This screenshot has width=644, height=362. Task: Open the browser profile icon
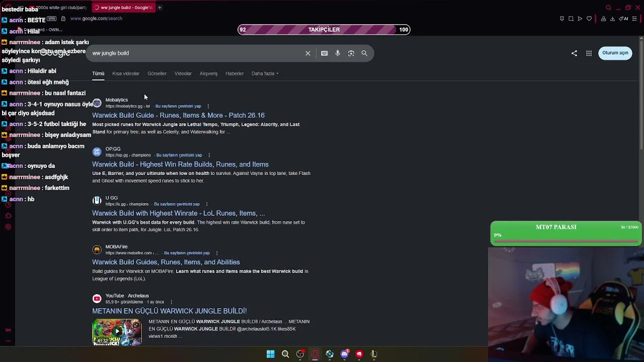coord(603,19)
